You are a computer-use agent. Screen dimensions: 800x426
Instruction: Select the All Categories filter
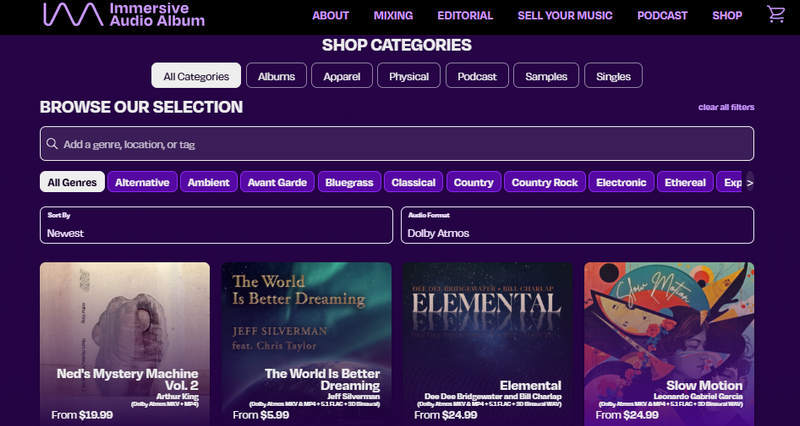click(196, 76)
